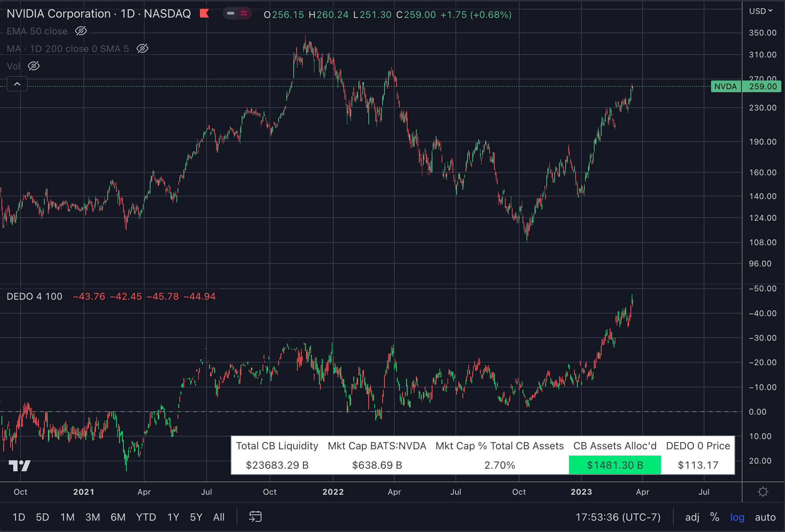Viewport: 785px width, 532px height.
Task: Open the go-to-date calendar icon
Action: 255,517
